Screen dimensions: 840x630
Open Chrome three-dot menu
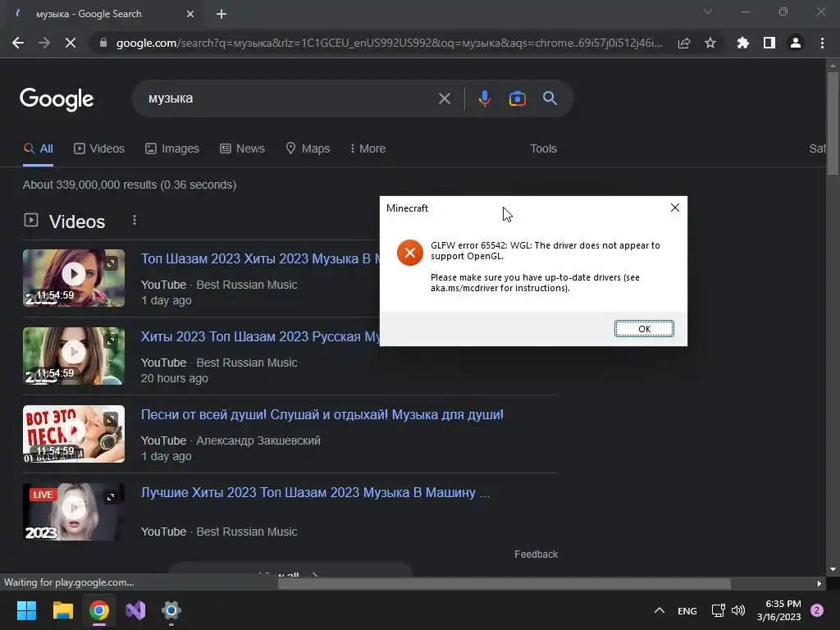(822, 43)
